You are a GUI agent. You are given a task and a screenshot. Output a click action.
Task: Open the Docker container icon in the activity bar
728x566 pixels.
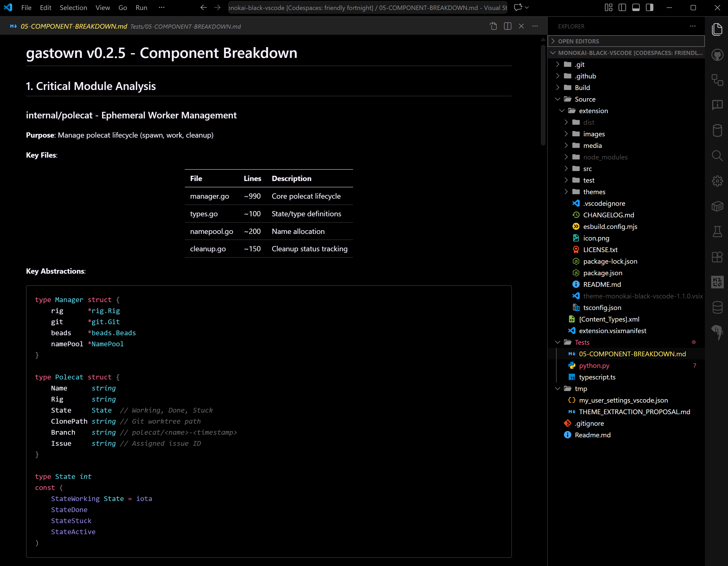click(x=717, y=207)
